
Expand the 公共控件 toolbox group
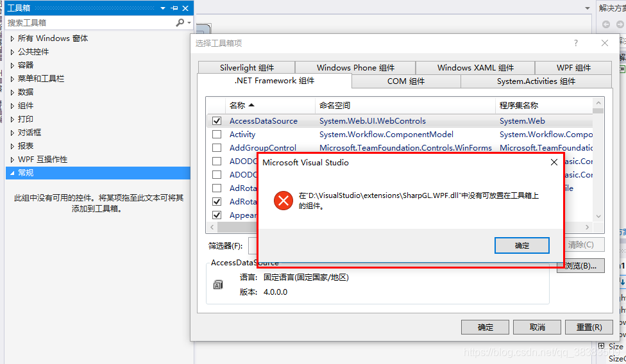(x=12, y=52)
